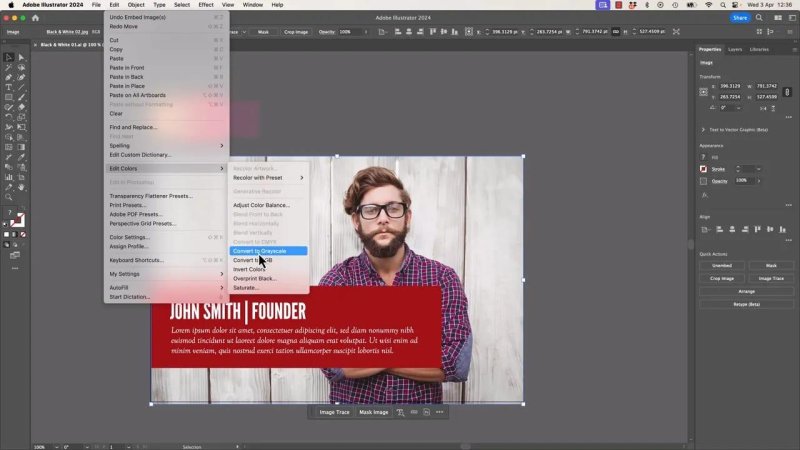Image resolution: width=800 pixels, height=450 pixels.
Task: Click Image Trace in contextual task bar
Action: click(x=335, y=412)
